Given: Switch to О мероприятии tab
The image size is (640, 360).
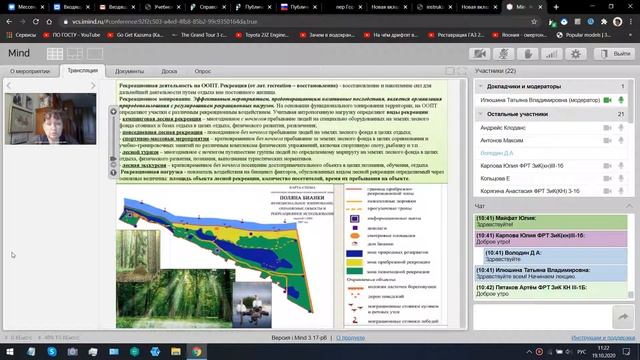Looking at the screenshot, I should (30, 71).
